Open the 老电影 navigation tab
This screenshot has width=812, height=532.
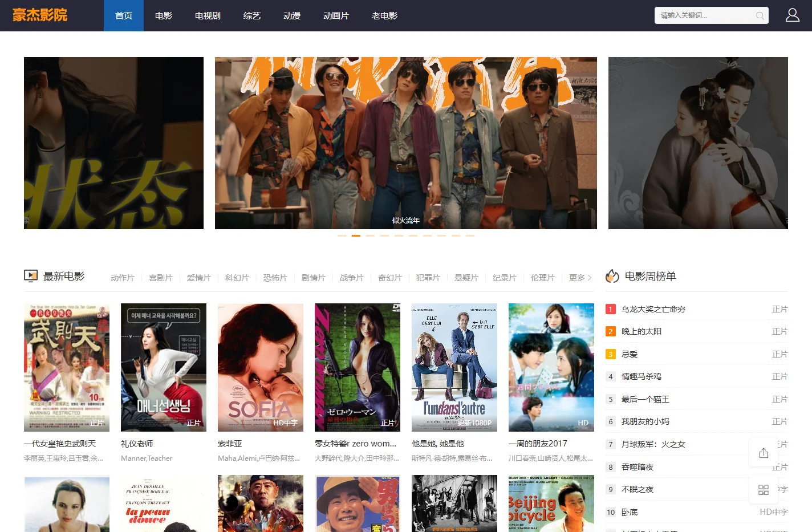point(384,15)
